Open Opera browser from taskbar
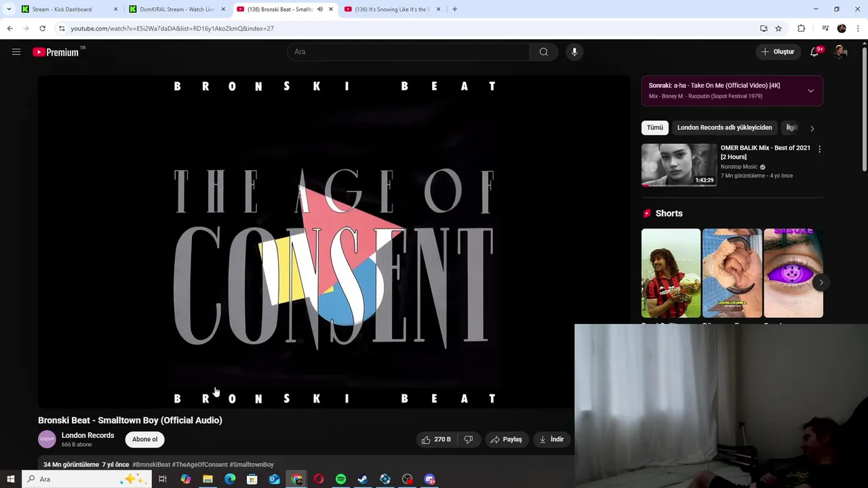 pos(319,479)
